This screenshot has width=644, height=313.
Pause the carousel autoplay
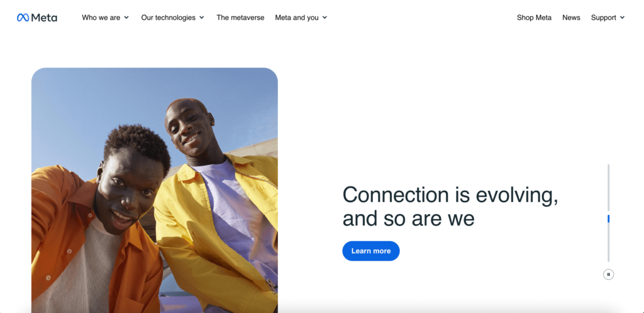(608, 275)
